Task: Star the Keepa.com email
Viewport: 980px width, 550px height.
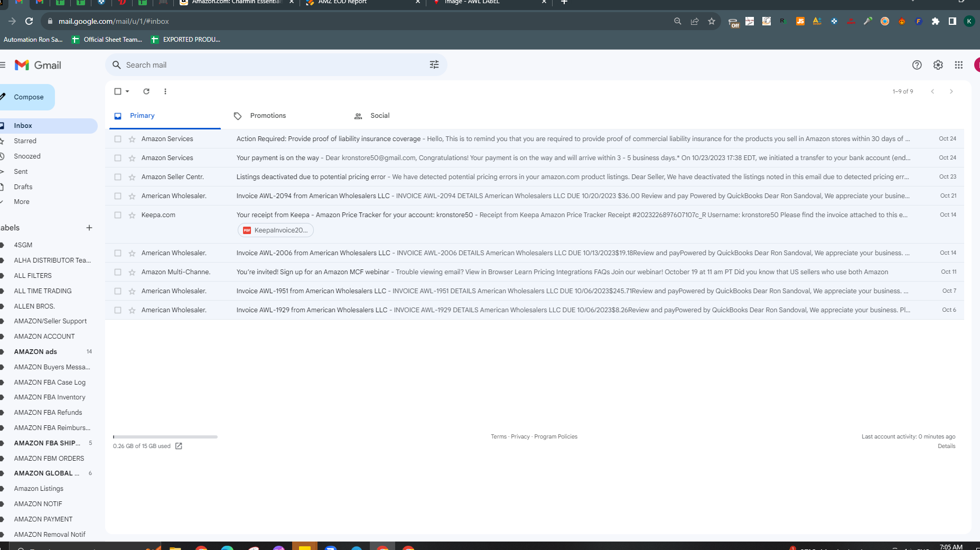Action: click(x=132, y=215)
